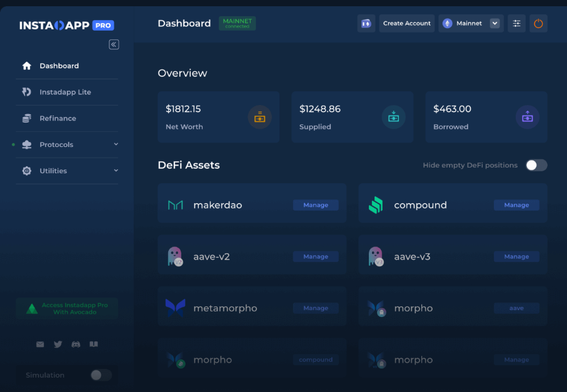Enable the Simulation toggle
The height and width of the screenshot is (392, 567).
coord(101,375)
